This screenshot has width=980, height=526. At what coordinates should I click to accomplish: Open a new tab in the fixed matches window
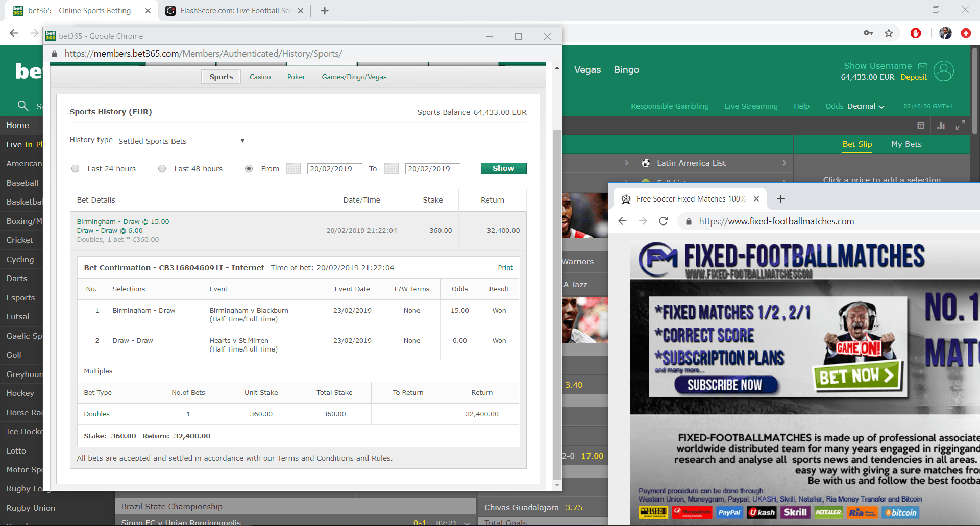pyautogui.click(x=780, y=199)
